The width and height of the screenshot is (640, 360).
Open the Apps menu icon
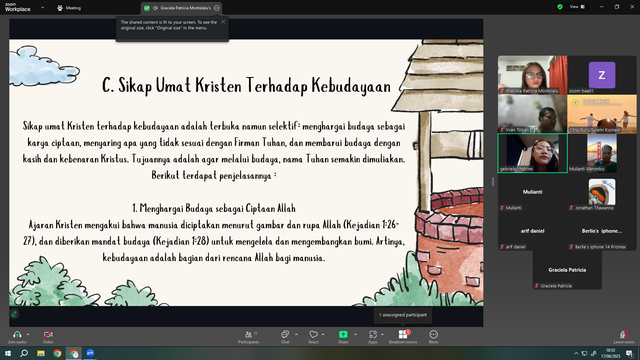click(x=373, y=334)
